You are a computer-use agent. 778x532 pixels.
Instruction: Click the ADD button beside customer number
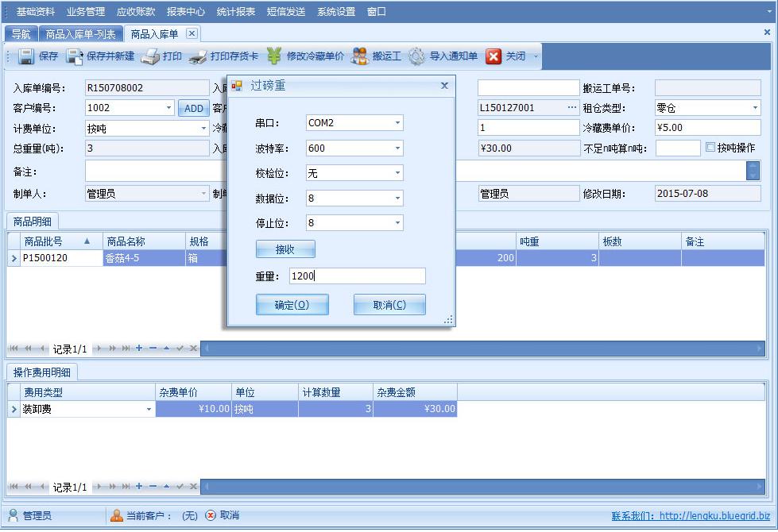(194, 109)
